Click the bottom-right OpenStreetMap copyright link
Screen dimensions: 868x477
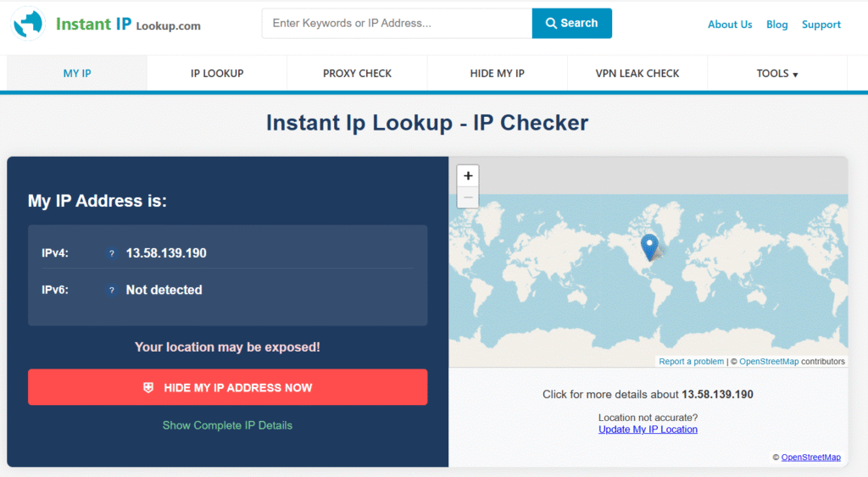[x=810, y=457]
